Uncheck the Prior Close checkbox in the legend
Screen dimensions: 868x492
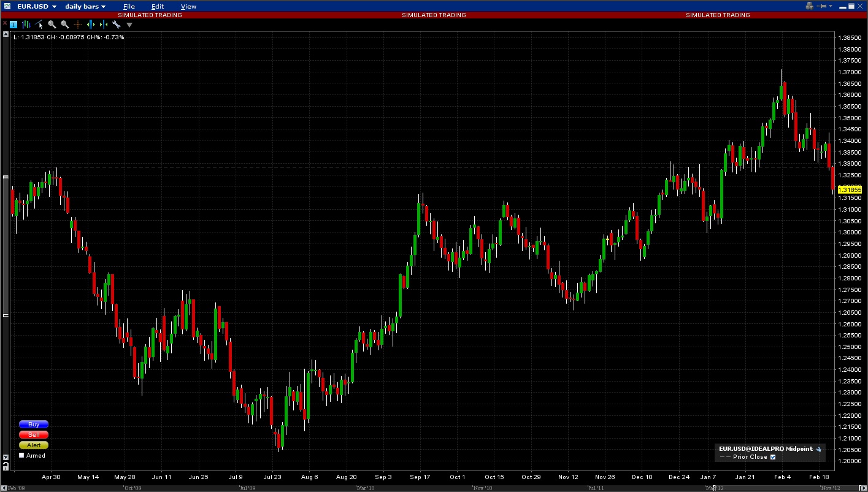click(x=773, y=457)
